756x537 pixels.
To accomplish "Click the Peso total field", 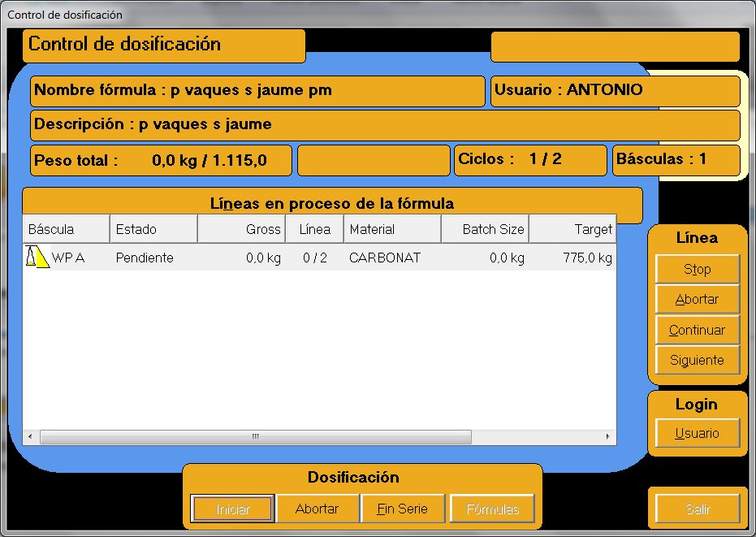I will 161,160.
